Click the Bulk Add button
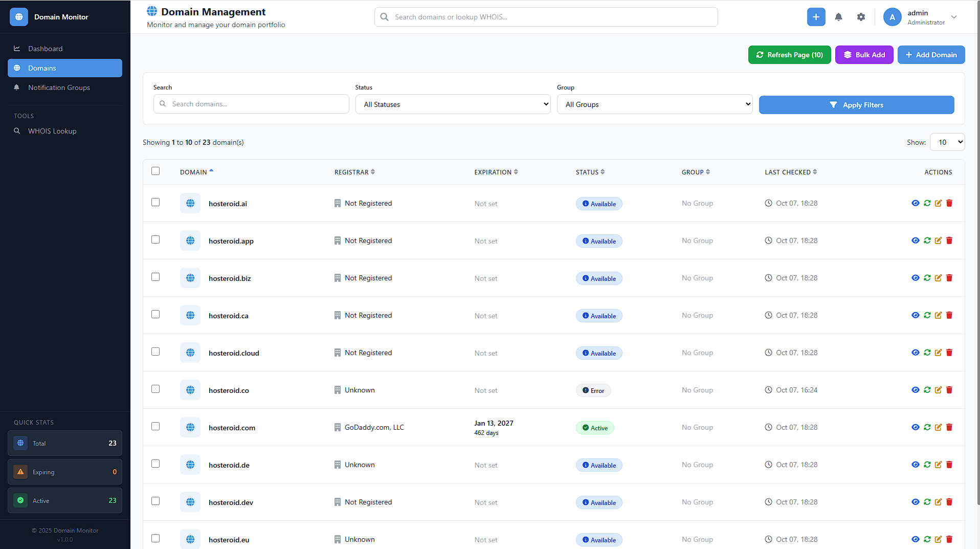 pos(864,55)
